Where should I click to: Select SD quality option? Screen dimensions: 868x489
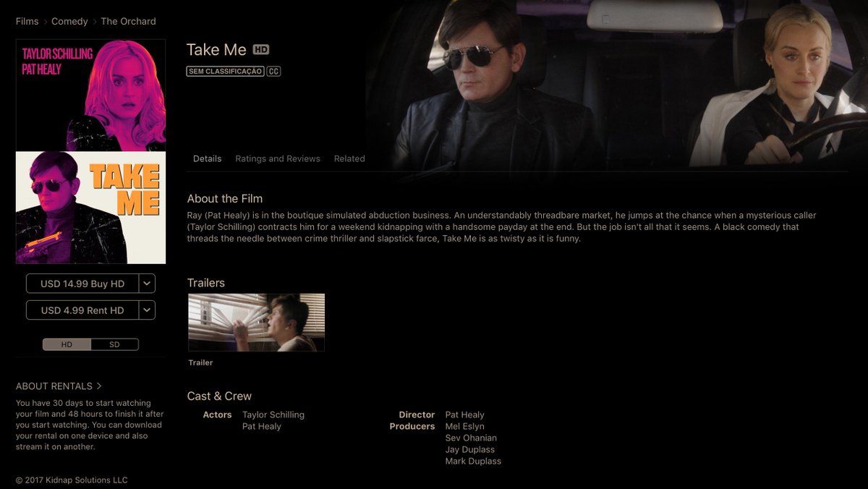point(114,344)
